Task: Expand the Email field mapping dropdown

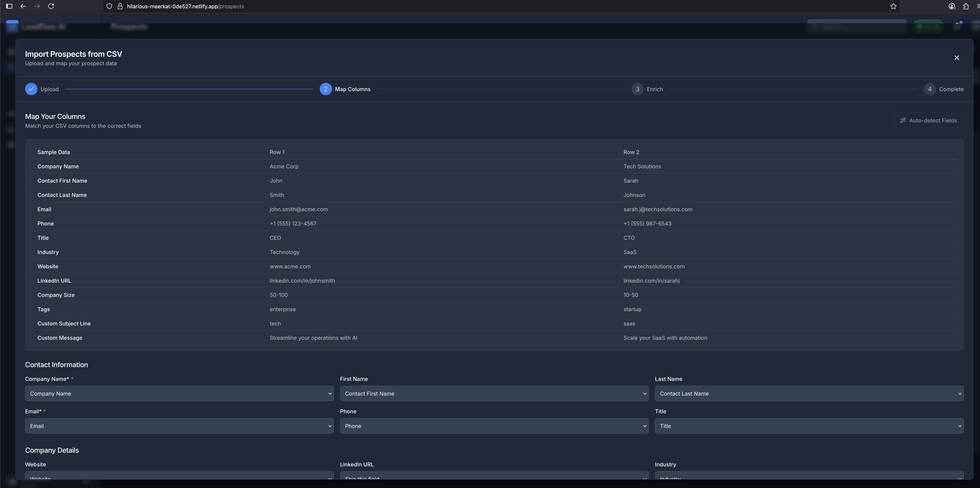Action: [x=179, y=426]
